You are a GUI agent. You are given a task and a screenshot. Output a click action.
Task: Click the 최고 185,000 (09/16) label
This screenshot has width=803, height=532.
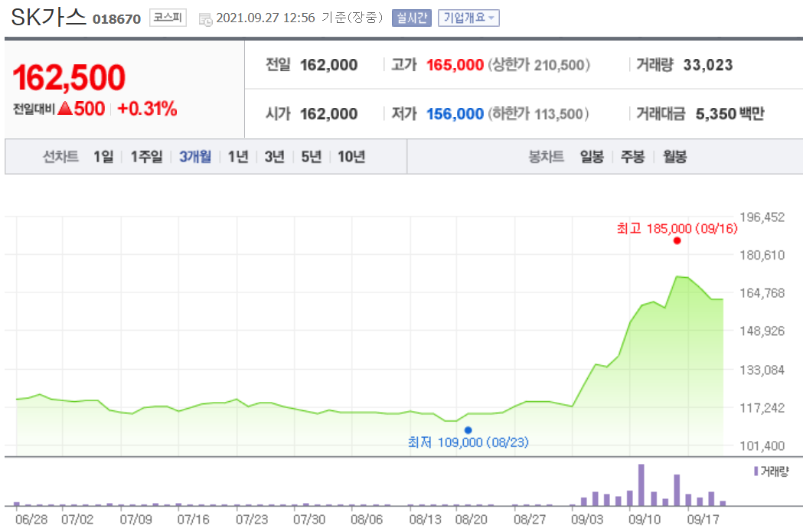point(677,228)
